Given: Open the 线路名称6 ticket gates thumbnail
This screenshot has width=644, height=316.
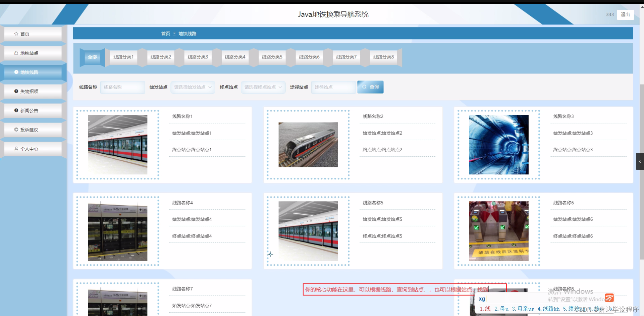Looking at the screenshot, I should point(499,231).
